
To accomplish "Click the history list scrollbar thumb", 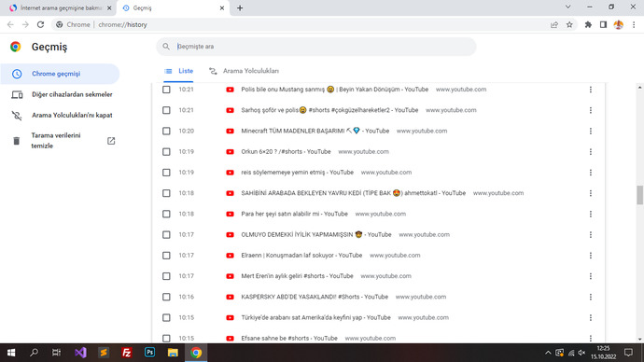I will point(639,195).
